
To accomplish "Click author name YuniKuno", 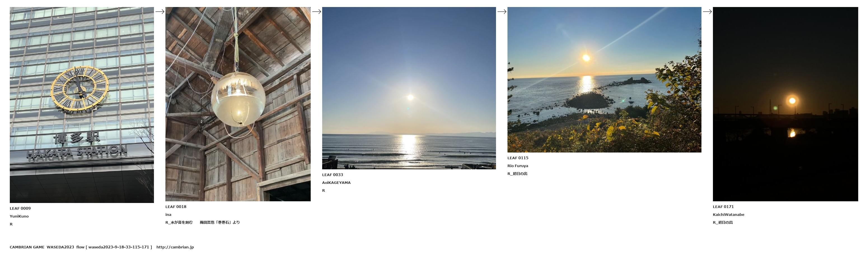I will (x=19, y=216).
